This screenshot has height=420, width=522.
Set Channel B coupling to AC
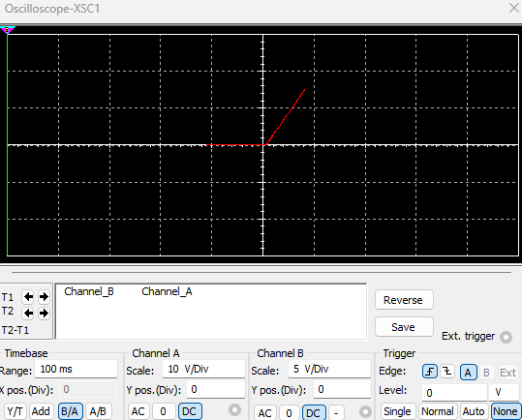click(265, 412)
